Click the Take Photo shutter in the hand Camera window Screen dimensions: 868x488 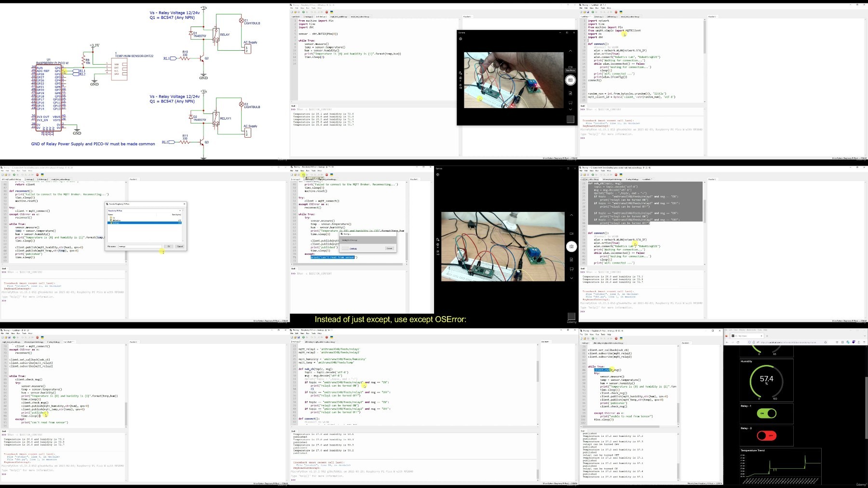[x=570, y=80]
